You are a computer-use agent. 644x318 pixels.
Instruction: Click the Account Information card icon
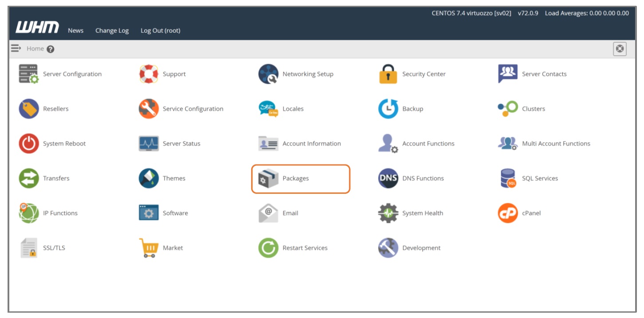[x=269, y=144]
